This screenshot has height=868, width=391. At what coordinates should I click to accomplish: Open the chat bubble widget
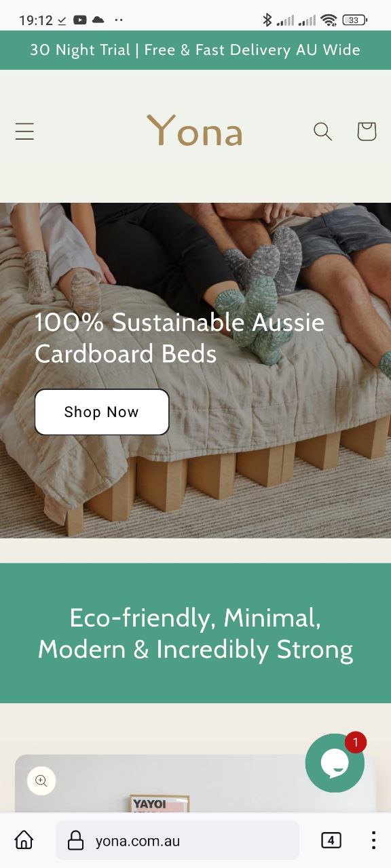pos(335,764)
